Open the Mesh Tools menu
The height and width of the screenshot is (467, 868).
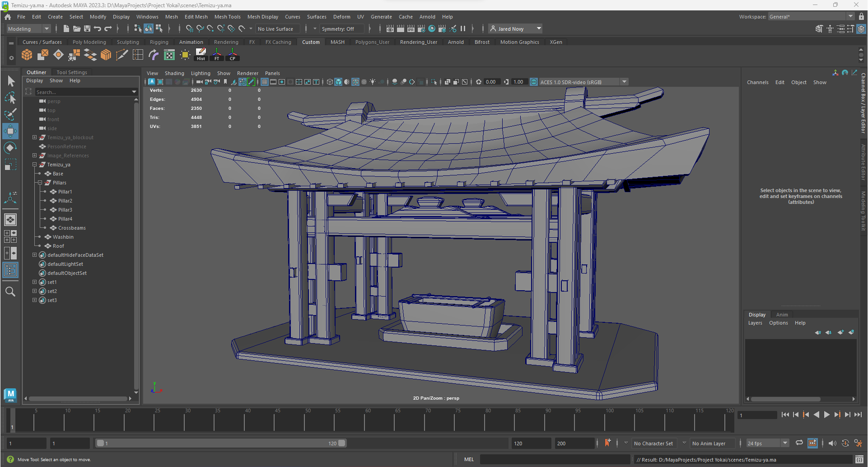pos(227,17)
